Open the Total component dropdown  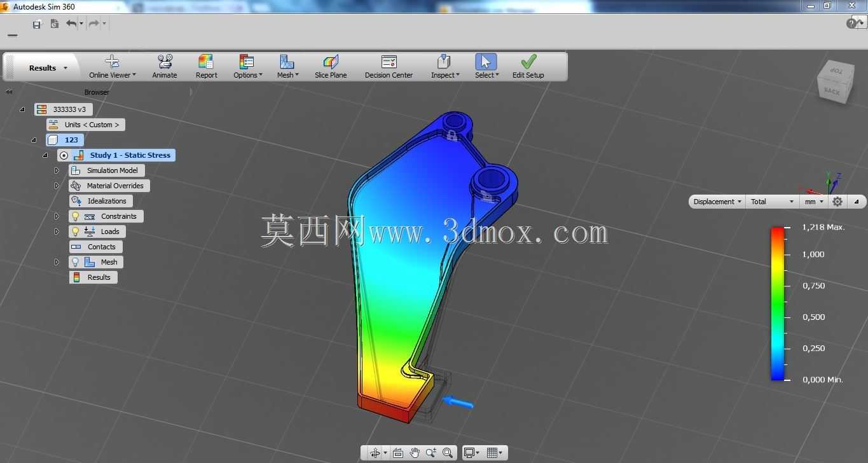pyautogui.click(x=772, y=202)
